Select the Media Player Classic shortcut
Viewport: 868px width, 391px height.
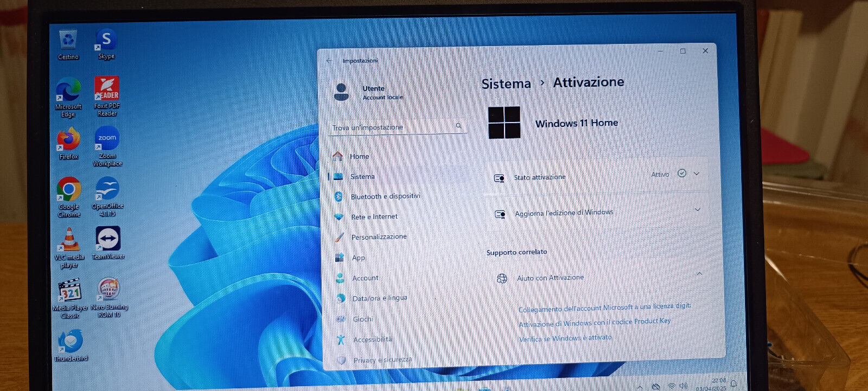[70, 298]
